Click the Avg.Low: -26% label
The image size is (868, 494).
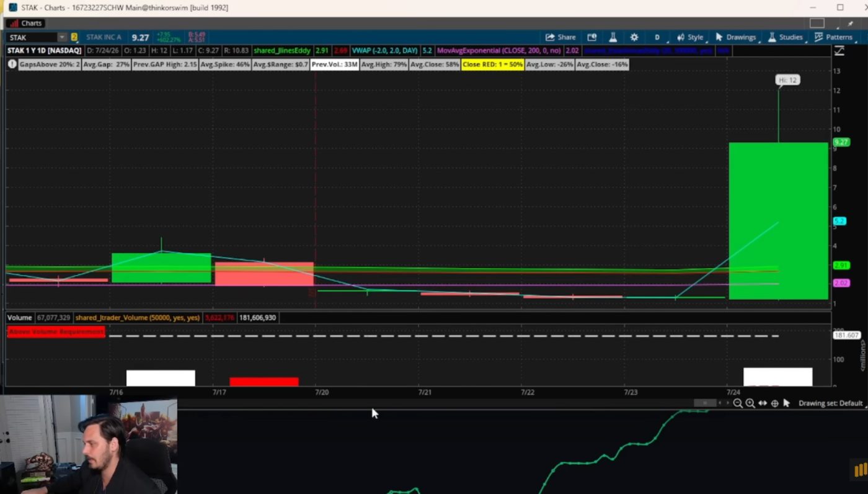point(549,64)
